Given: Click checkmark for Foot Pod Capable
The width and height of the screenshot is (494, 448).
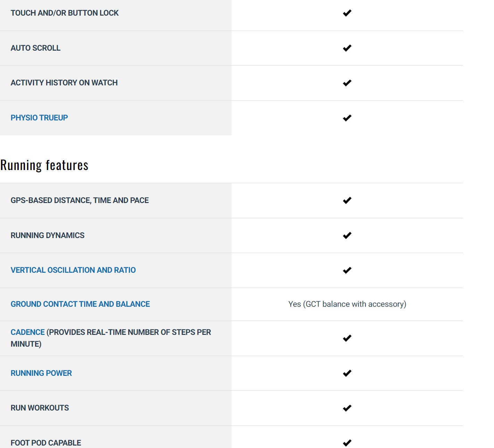Looking at the screenshot, I should coord(347,443).
